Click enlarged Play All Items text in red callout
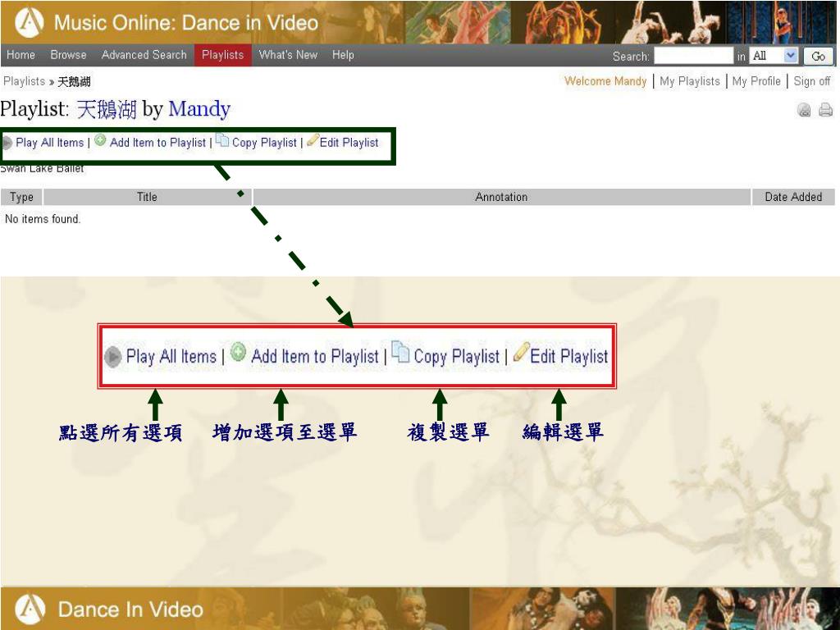 point(171,357)
